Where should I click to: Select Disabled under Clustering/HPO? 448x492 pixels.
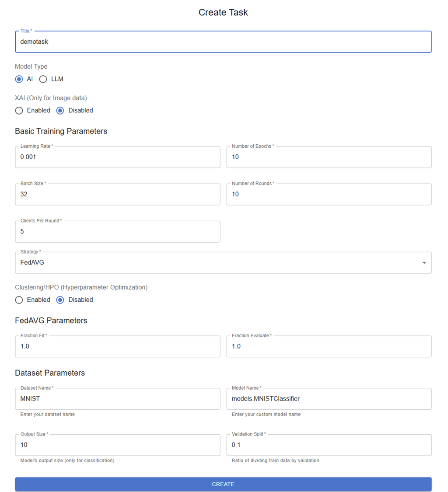click(60, 300)
